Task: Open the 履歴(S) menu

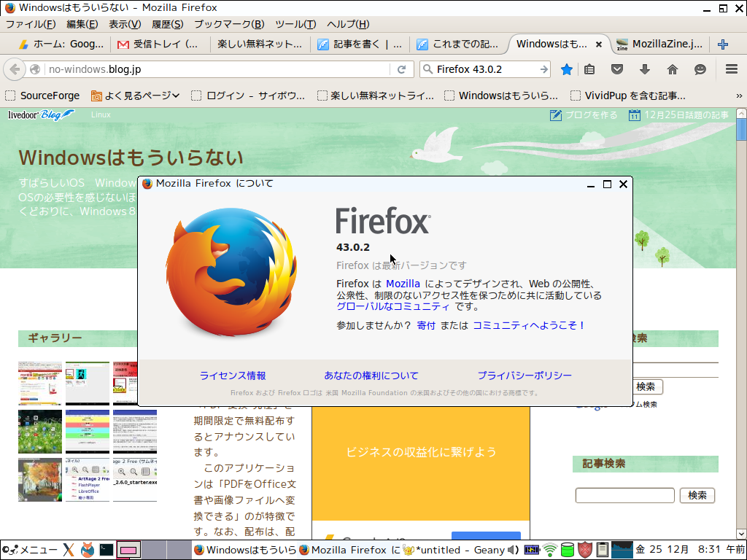Action: coord(167,24)
